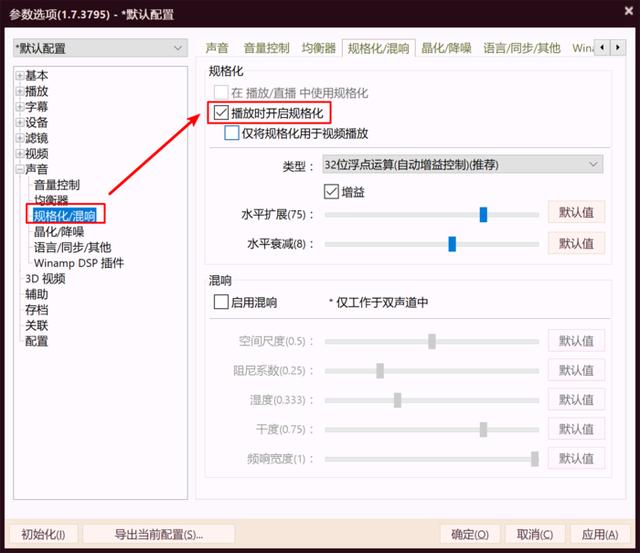
Task: Switch to the 均衡器 tab
Action: tap(318, 48)
